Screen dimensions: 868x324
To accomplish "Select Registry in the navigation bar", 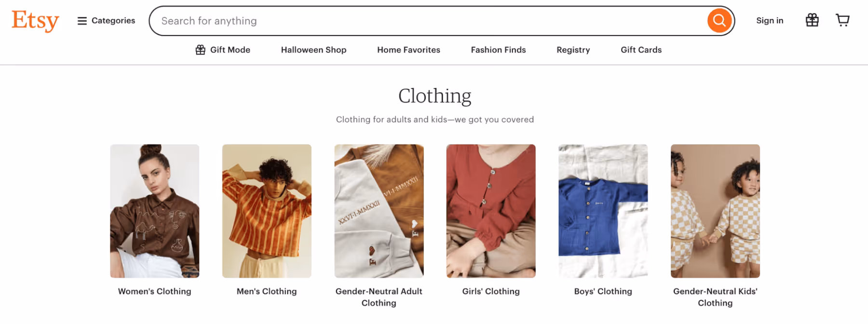I will click(573, 50).
